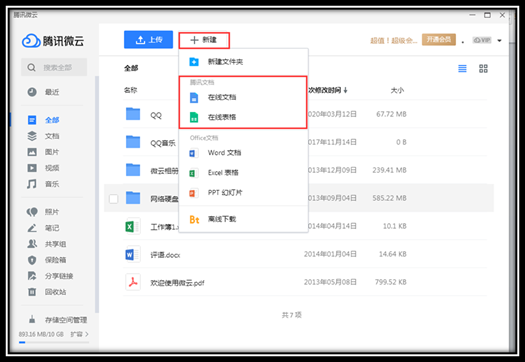Click the 67.72 MB size value
The image size is (525, 362).
click(x=391, y=114)
